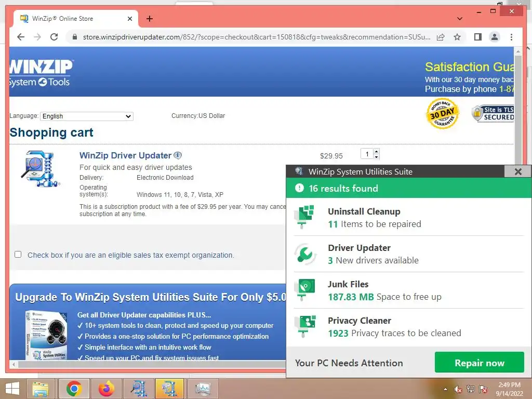Click the quantity input field
This screenshot has height=399, width=532.
point(367,154)
